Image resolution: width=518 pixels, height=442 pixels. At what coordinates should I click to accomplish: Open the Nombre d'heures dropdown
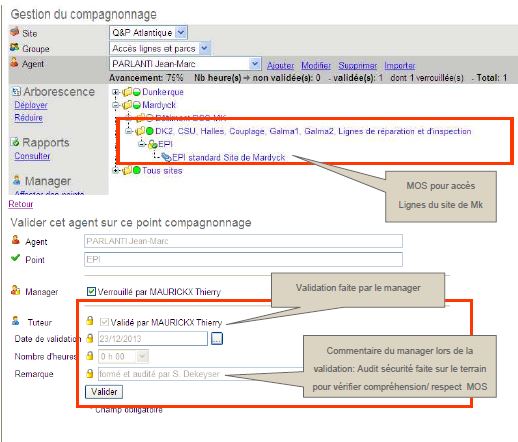(123, 356)
